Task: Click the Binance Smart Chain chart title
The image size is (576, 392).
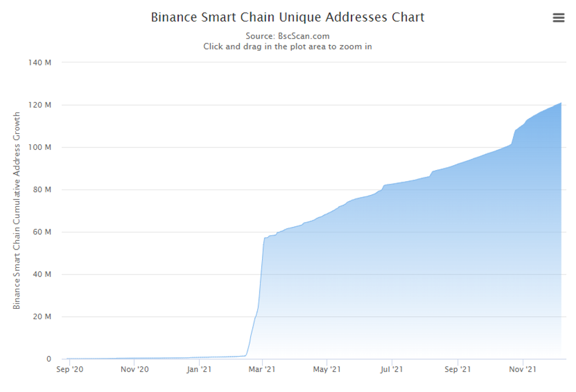Action: click(288, 17)
